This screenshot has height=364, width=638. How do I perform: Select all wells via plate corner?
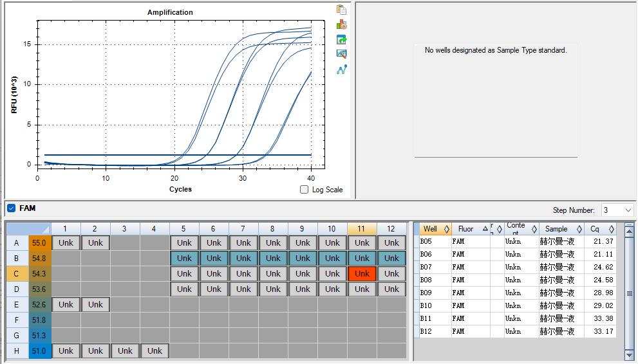(28, 229)
